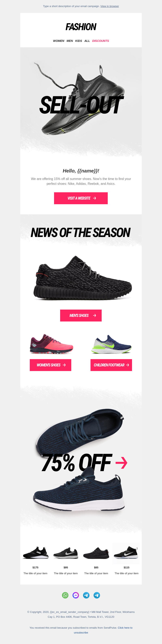Click the WhatsApp social icon

click(65, 595)
